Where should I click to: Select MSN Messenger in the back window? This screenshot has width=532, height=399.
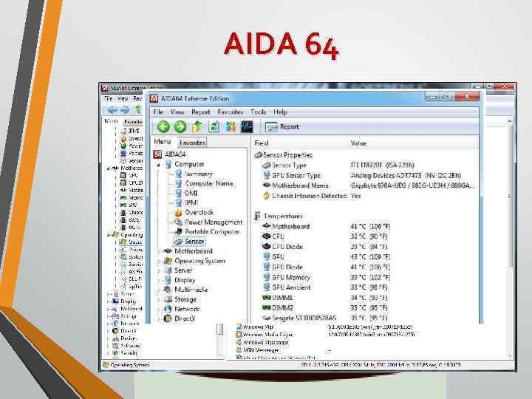[x=258, y=349]
